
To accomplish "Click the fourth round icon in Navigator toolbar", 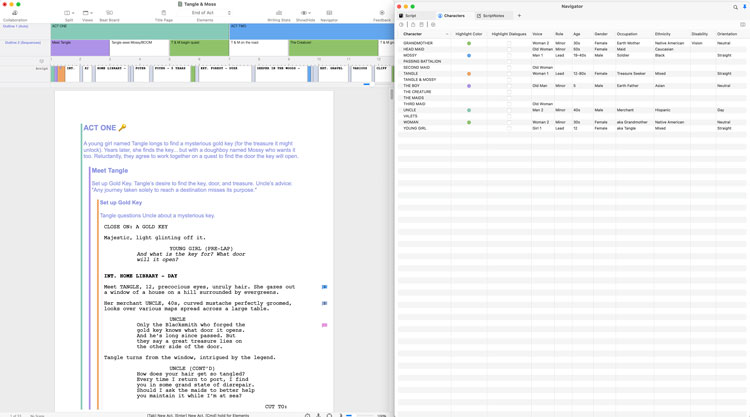I will click(433, 24).
